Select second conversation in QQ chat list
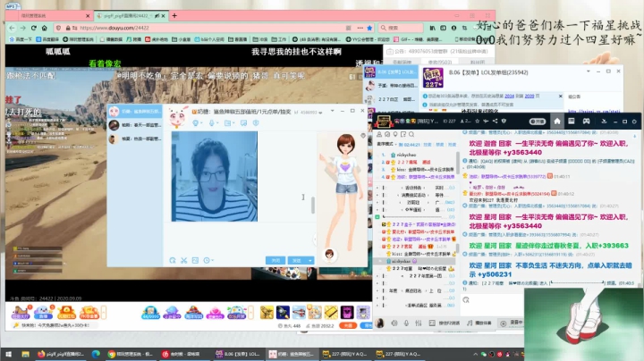The image size is (644, 361). [135, 125]
